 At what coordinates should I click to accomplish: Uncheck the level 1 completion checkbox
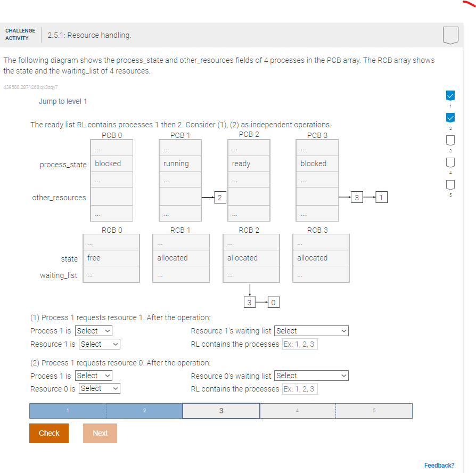coord(450,95)
